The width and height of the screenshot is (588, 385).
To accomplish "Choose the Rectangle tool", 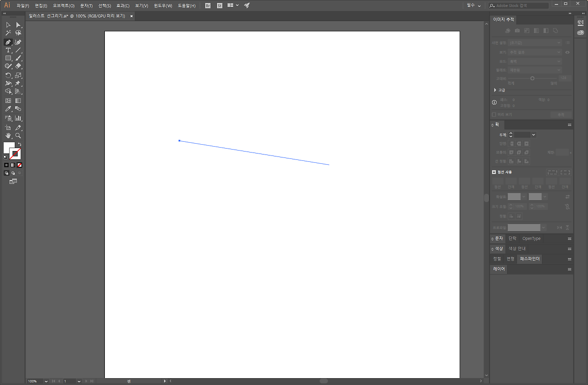I will pyautogui.click(x=8, y=58).
